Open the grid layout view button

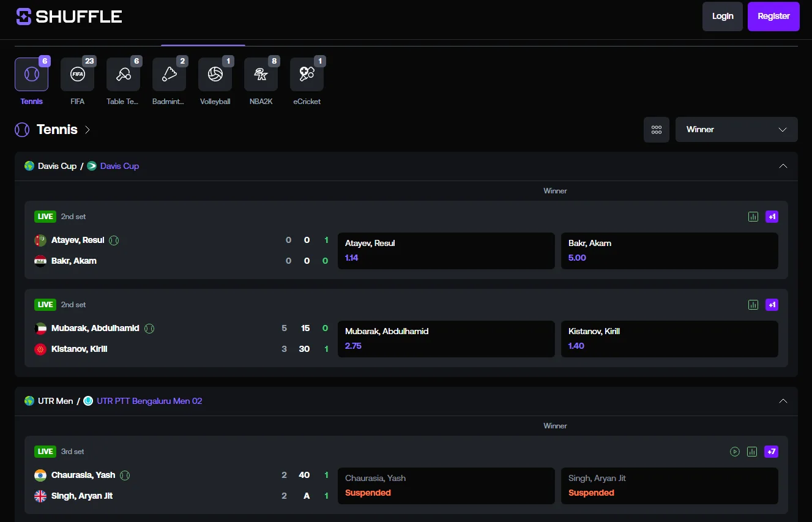coord(657,130)
